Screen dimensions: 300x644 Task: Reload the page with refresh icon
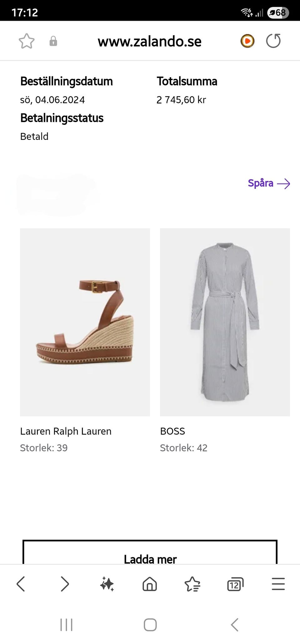click(x=273, y=41)
